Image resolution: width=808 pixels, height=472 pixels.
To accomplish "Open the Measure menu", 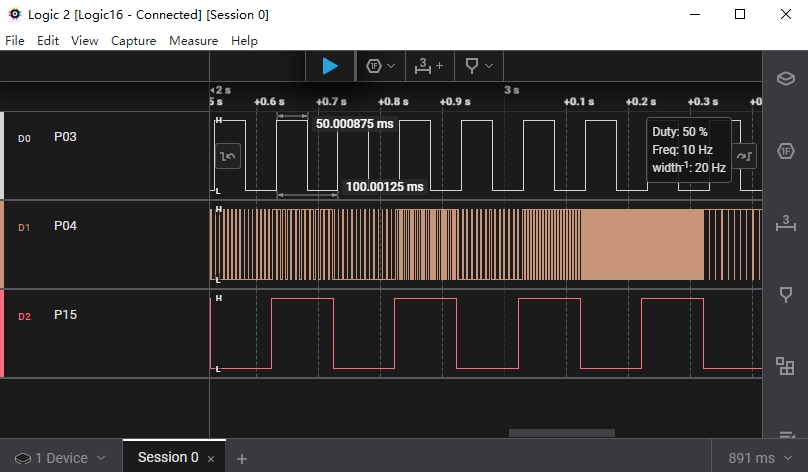I will 194,41.
